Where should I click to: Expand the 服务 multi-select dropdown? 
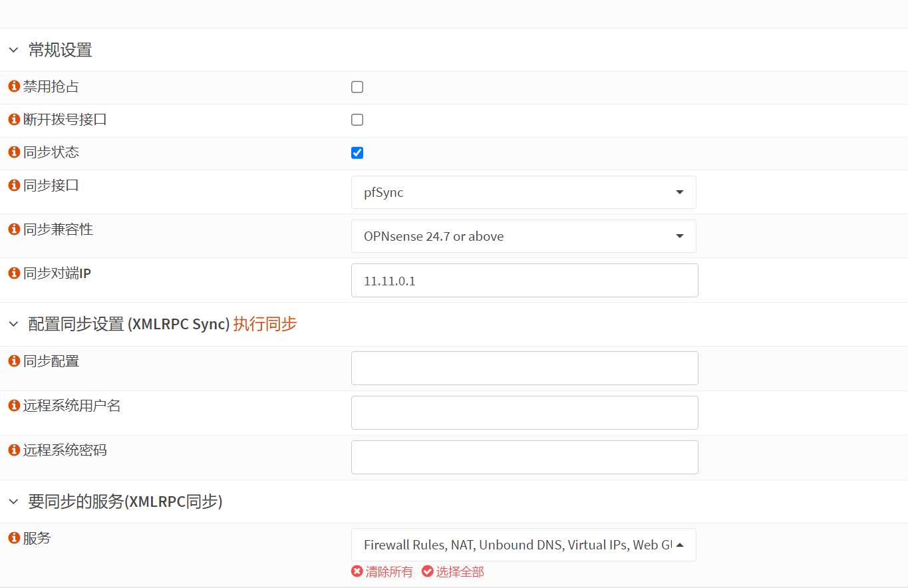[524, 545]
